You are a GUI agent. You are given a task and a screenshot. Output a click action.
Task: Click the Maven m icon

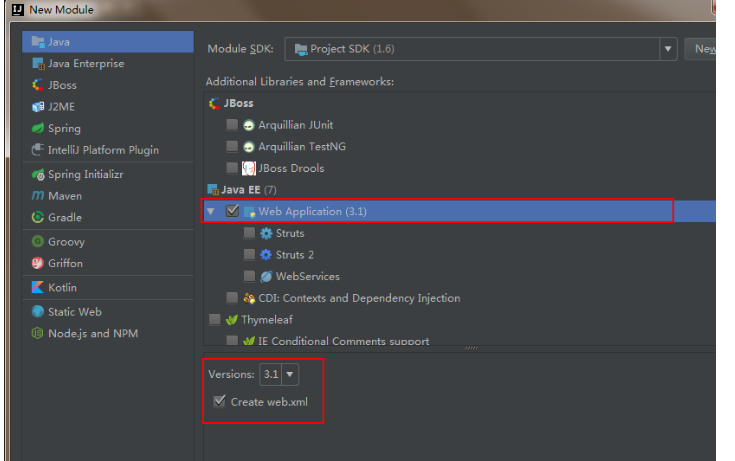38,196
